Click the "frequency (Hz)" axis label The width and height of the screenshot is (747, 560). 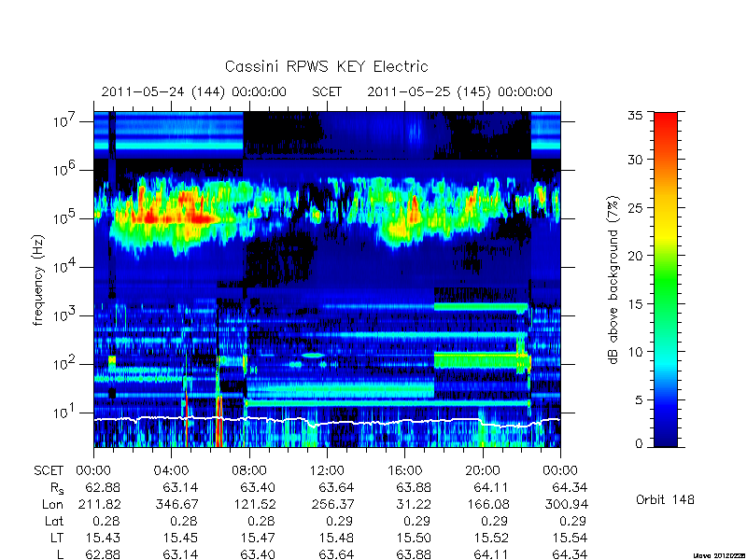tap(38, 280)
